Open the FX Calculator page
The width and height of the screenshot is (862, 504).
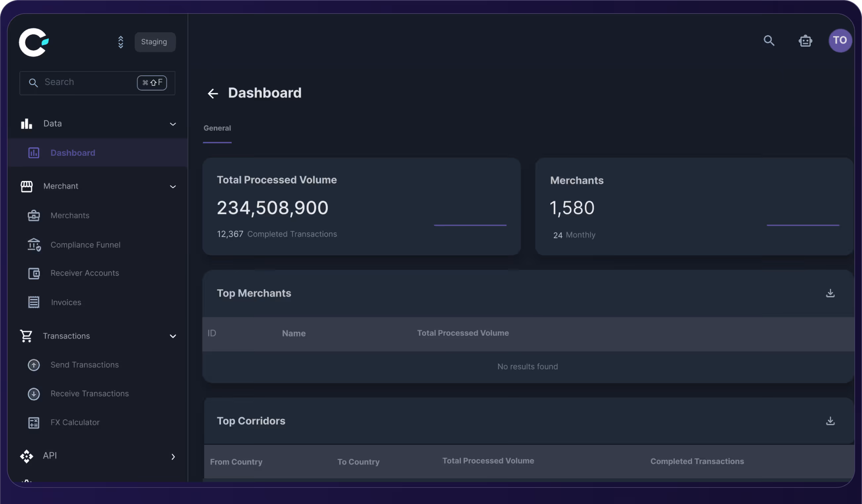tap(75, 423)
